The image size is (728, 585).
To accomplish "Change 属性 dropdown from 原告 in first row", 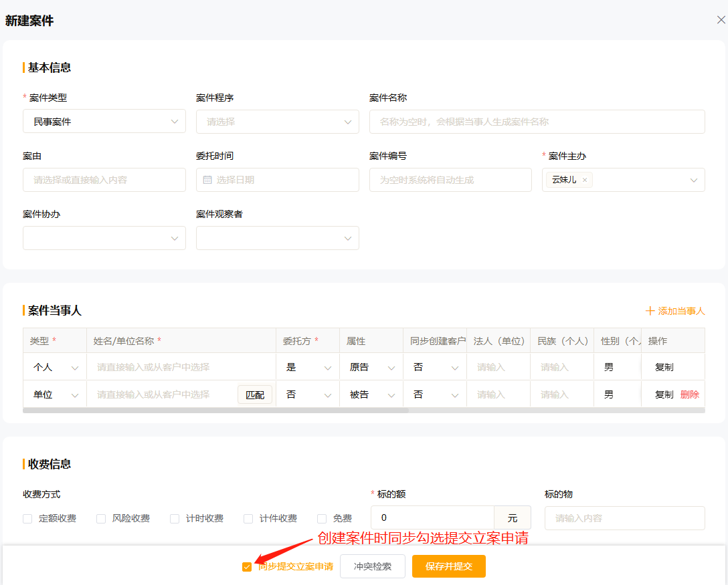I will click(x=371, y=367).
